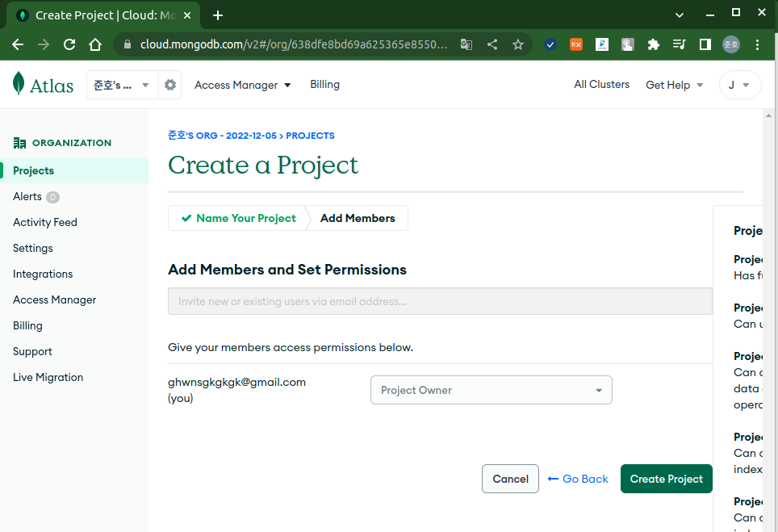
Task: Click the page scrollbar up arrow
Action: point(768,115)
